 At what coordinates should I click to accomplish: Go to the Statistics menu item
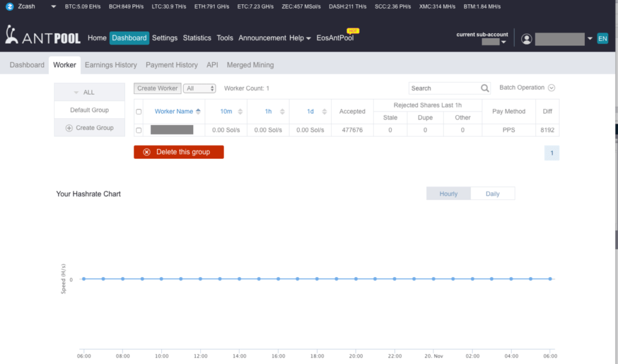[x=197, y=38]
